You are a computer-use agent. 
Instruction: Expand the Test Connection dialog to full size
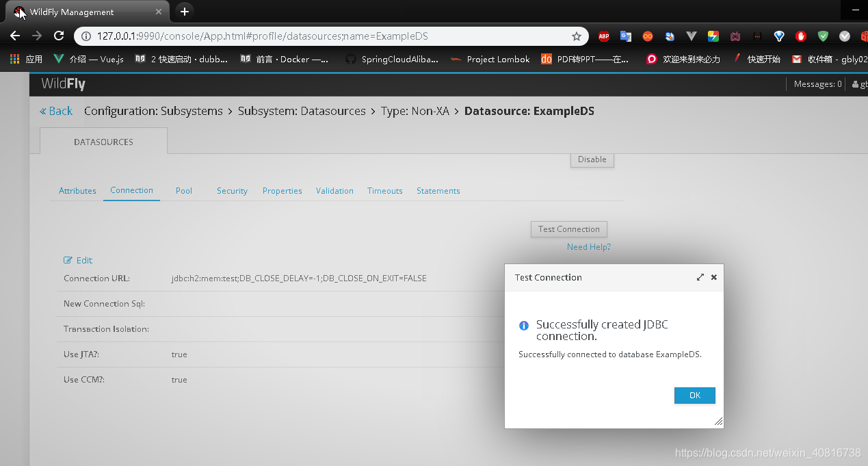point(700,277)
